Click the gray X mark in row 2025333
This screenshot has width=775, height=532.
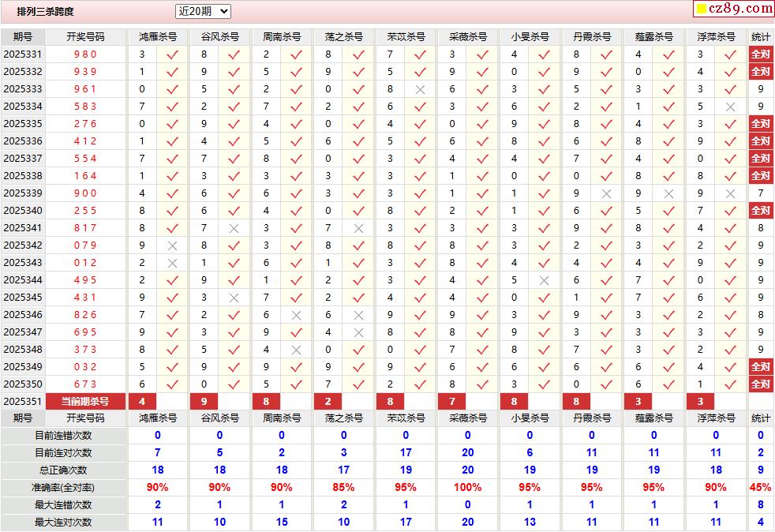click(x=420, y=89)
